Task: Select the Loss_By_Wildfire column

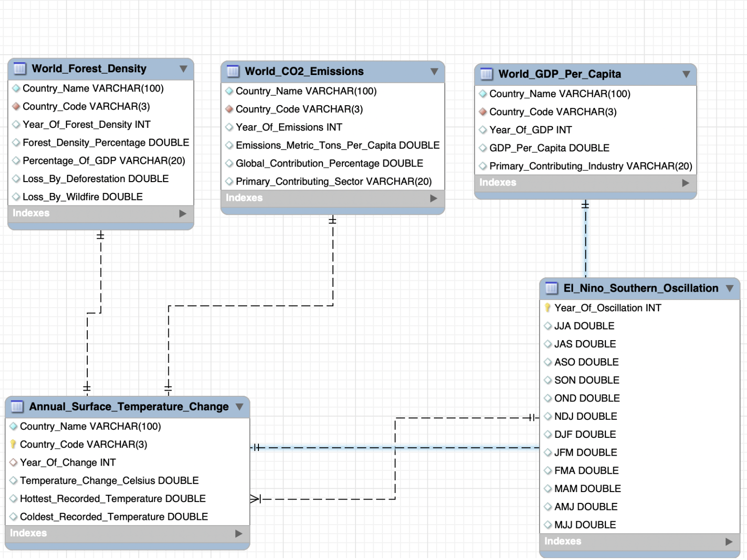Action: [x=83, y=197]
